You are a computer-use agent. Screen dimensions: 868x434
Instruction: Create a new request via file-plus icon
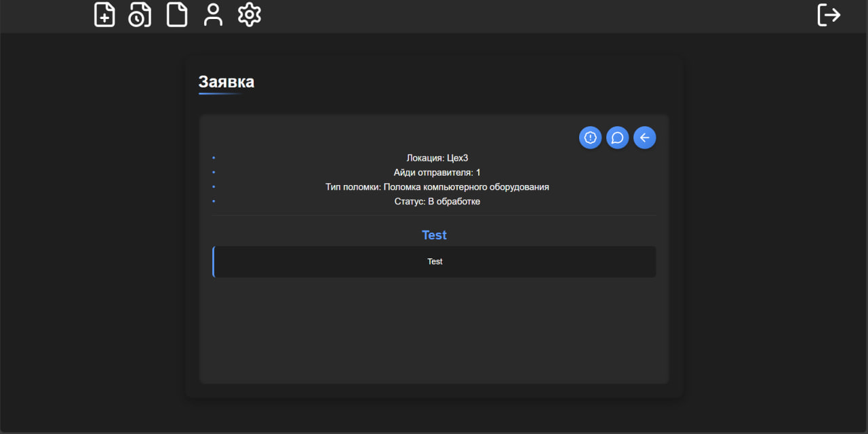[104, 15]
